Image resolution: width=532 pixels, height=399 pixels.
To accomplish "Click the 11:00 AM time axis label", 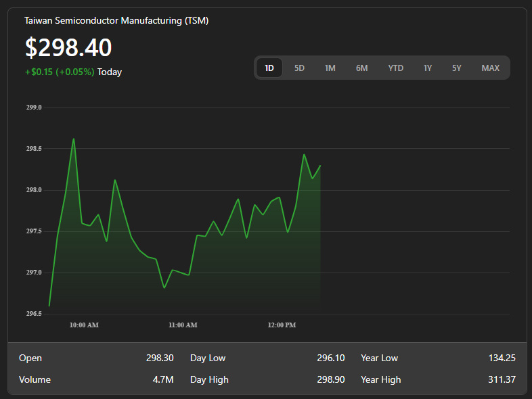I will 183,325.
